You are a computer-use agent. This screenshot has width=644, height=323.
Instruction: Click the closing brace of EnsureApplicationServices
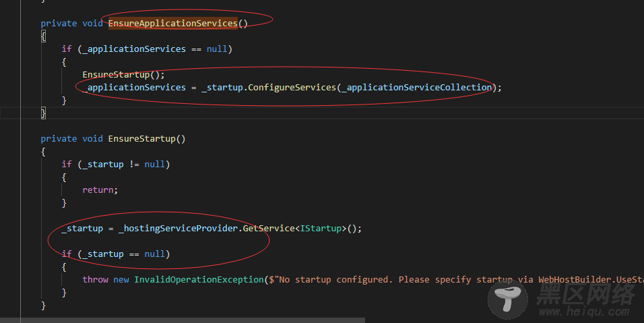pyautogui.click(x=44, y=113)
